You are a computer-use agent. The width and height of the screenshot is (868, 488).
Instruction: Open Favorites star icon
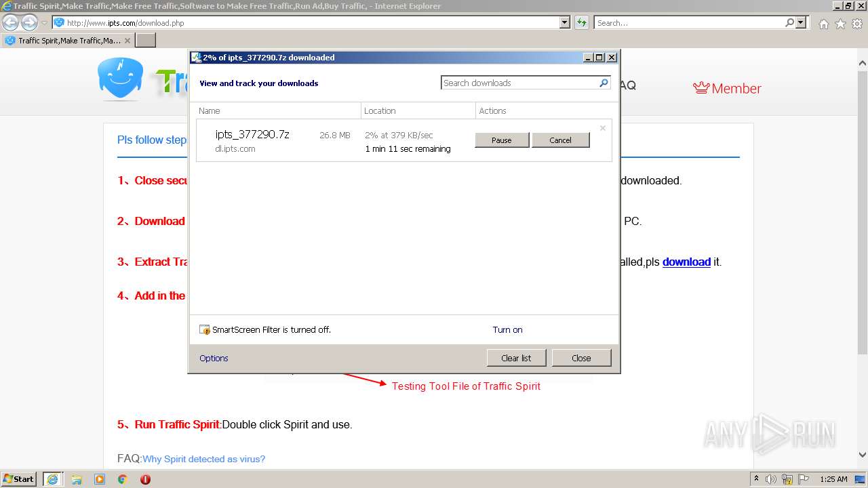840,24
